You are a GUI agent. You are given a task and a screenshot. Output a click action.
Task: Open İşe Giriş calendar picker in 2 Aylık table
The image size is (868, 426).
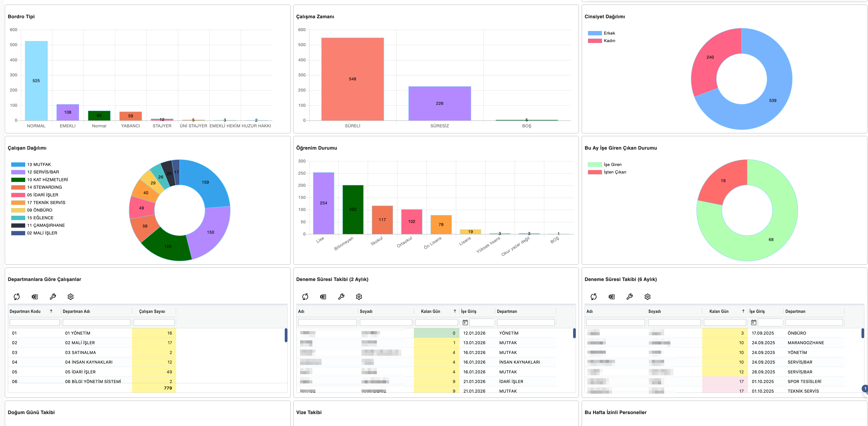(x=465, y=323)
